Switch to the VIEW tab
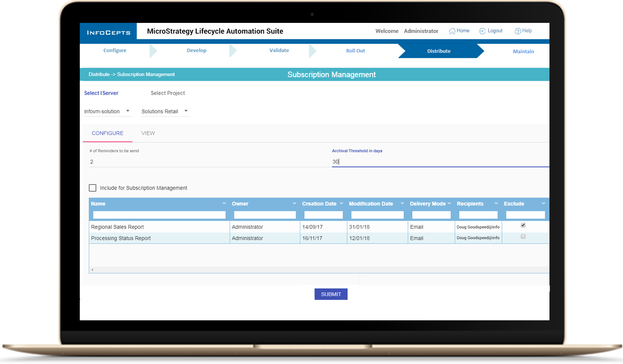The height and width of the screenshot is (364, 623). pos(148,133)
